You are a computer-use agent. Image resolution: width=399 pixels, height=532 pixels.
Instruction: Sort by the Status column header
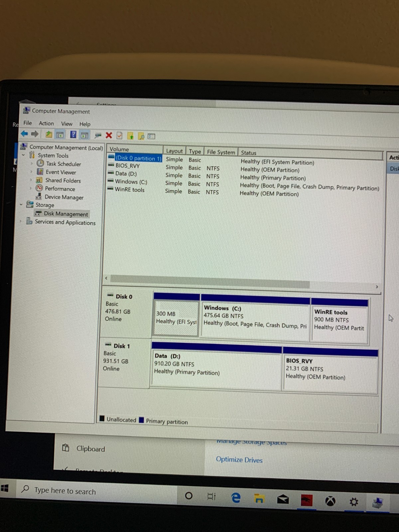click(311, 154)
